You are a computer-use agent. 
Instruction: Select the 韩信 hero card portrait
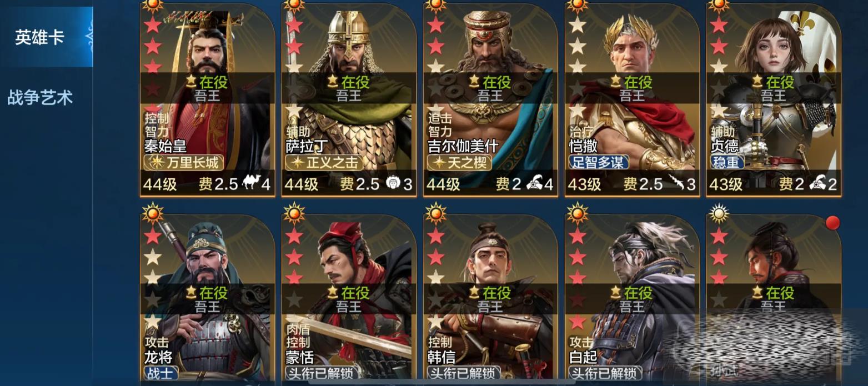(x=490, y=300)
